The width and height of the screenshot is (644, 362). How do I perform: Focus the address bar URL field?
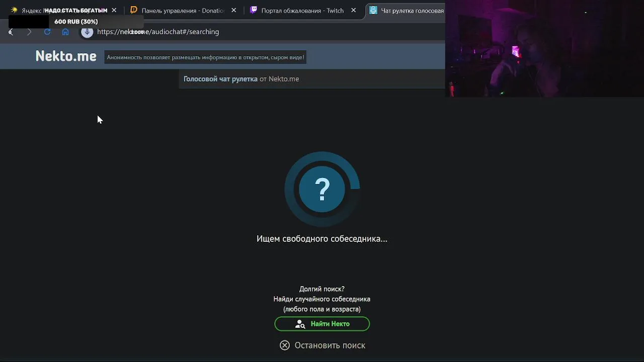262,32
